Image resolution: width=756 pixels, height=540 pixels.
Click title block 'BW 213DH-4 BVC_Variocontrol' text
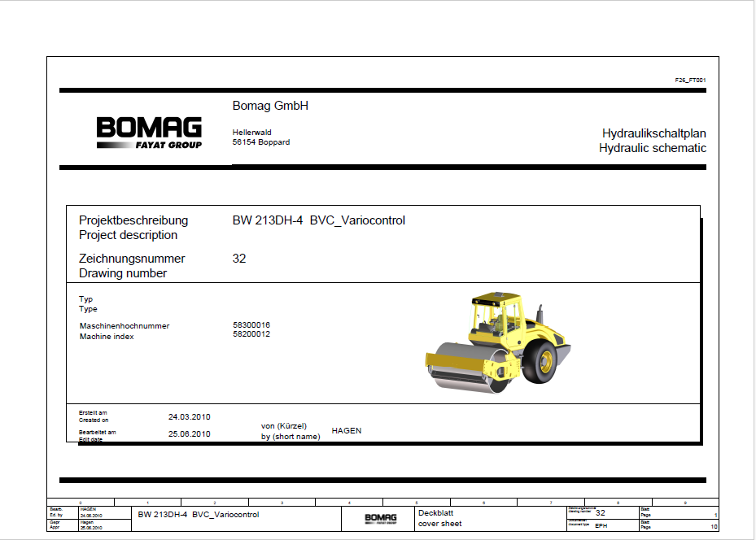[x=199, y=515]
